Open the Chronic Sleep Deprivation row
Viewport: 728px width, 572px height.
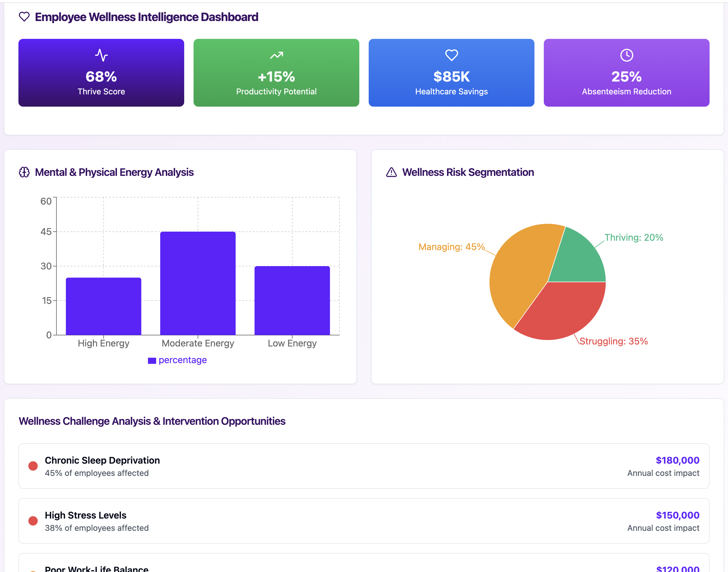(x=364, y=466)
